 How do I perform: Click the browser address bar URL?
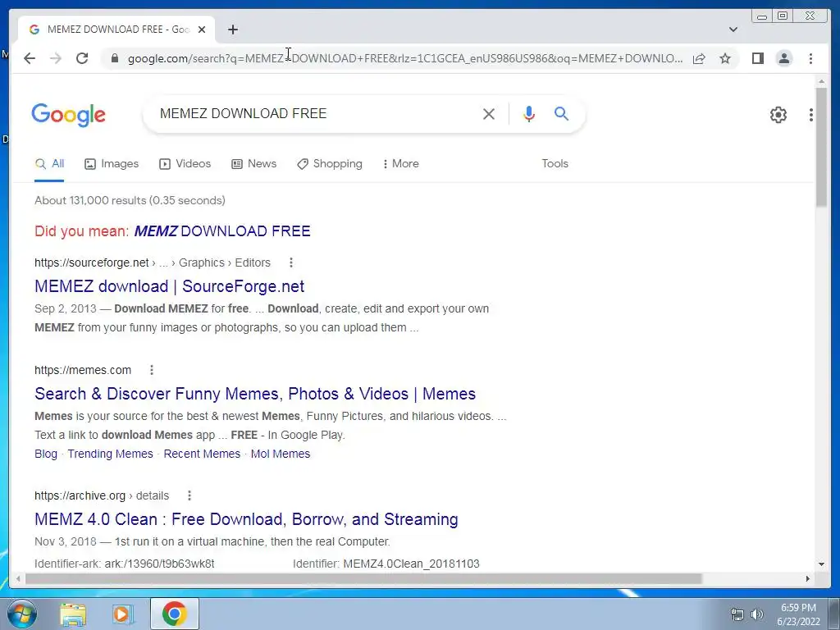(405, 58)
